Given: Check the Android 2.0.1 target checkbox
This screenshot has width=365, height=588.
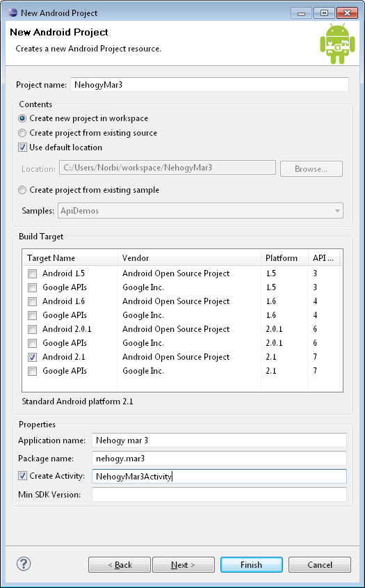Looking at the screenshot, I should 33,329.
